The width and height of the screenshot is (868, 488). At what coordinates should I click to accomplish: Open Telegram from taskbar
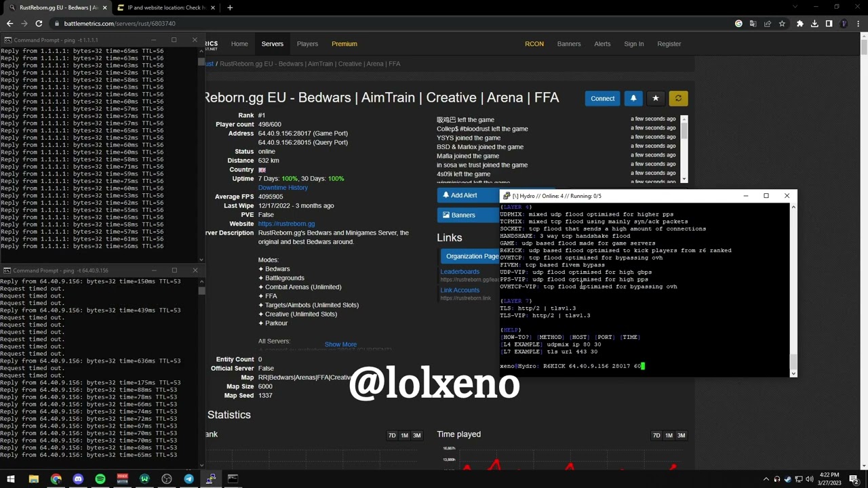point(189,479)
